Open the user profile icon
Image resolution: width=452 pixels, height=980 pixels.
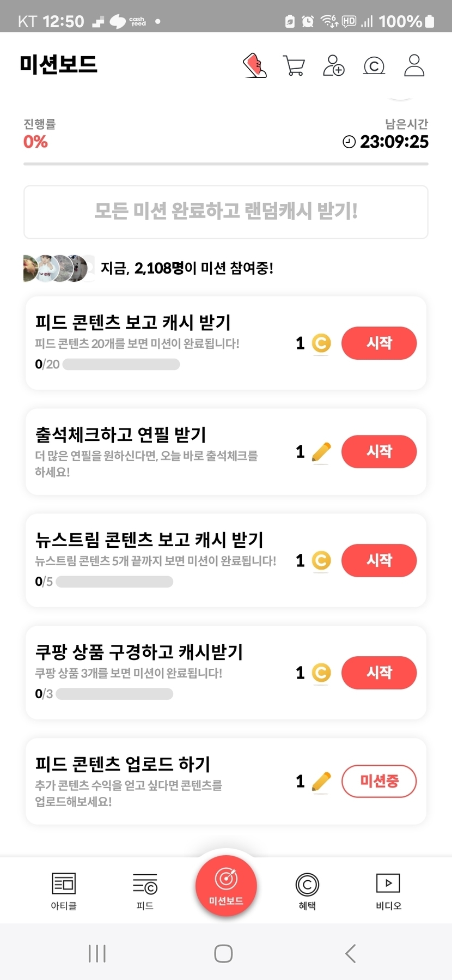pos(414,65)
